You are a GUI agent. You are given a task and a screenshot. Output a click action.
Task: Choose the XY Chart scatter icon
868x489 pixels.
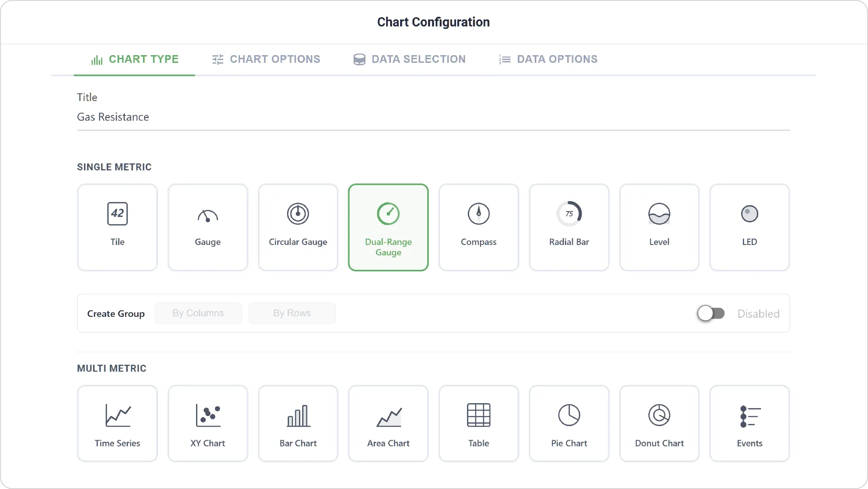click(x=208, y=415)
